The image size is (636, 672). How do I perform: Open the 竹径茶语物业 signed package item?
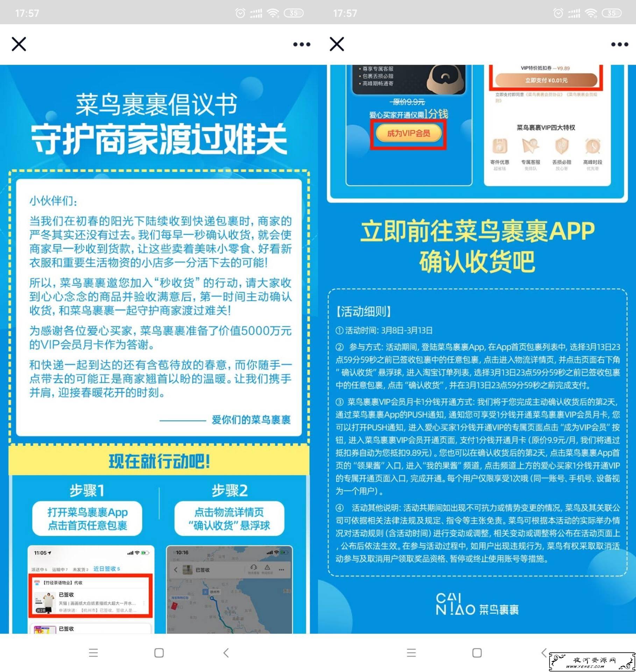point(90,596)
